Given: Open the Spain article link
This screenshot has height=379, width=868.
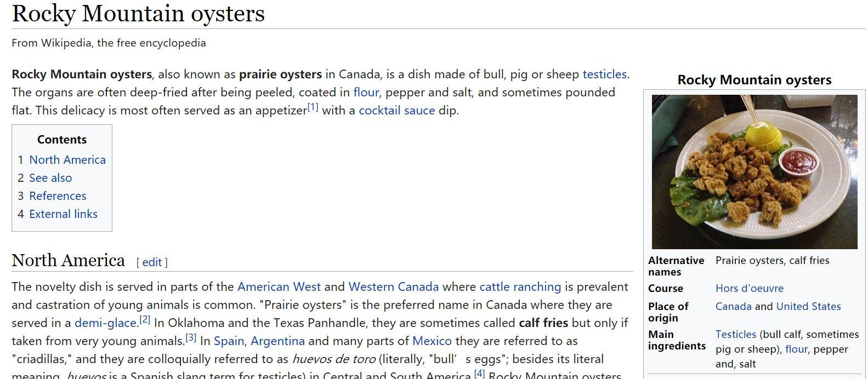Looking at the screenshot, I should 229,341.
